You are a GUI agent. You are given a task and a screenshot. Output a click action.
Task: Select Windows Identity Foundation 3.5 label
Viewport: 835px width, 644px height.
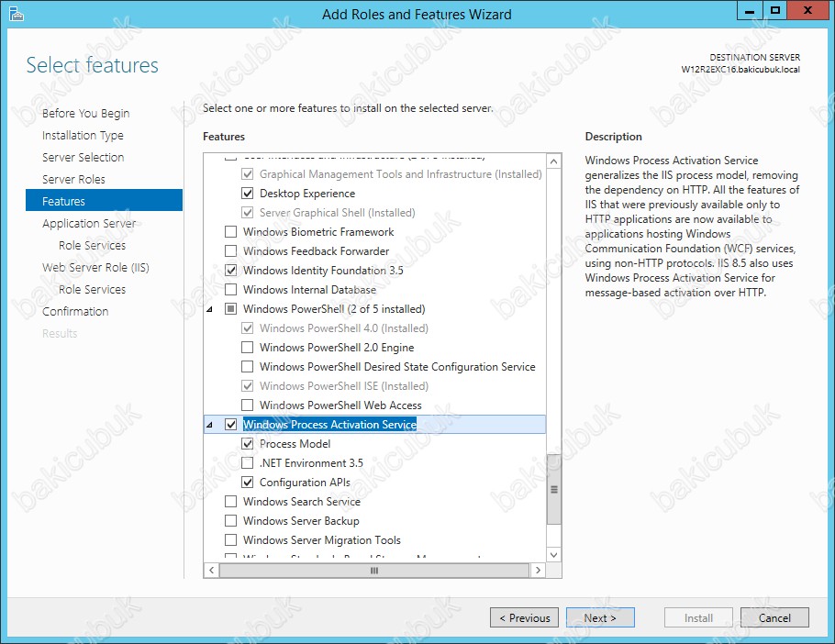tap(323, 270)
